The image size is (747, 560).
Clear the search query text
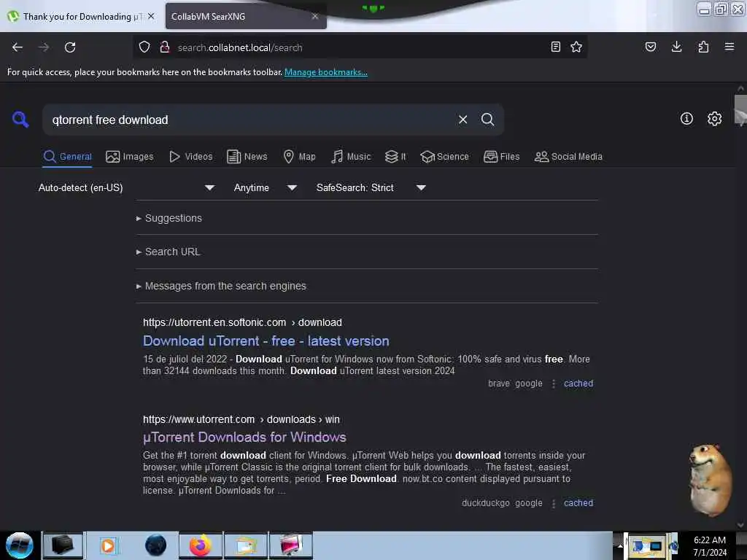click(462, 120)
